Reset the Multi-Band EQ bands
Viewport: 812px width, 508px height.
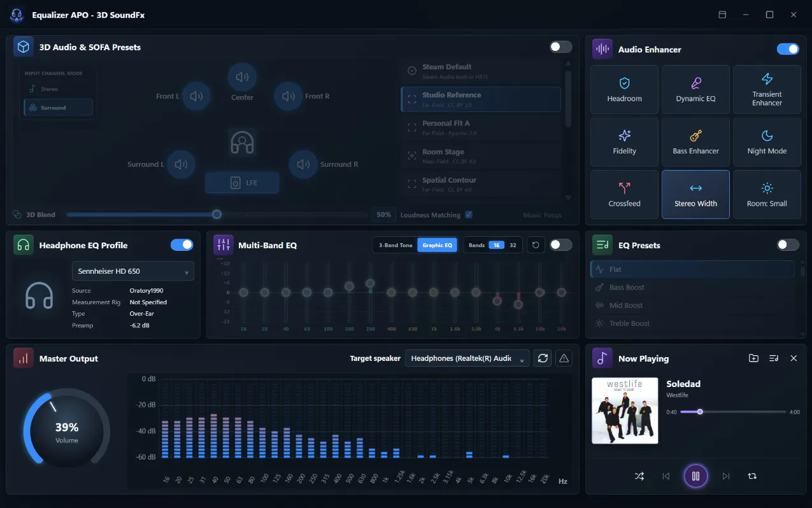coord(536,245)
